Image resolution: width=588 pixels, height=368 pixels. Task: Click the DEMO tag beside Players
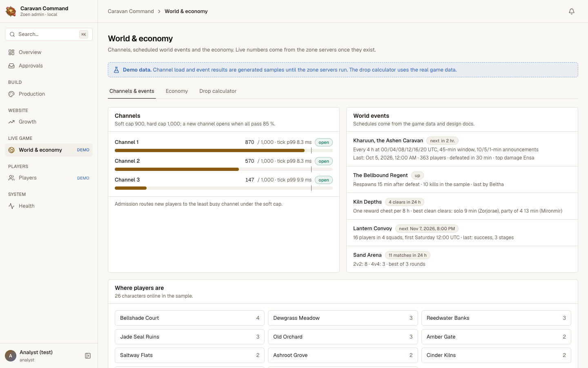point(83,178)
